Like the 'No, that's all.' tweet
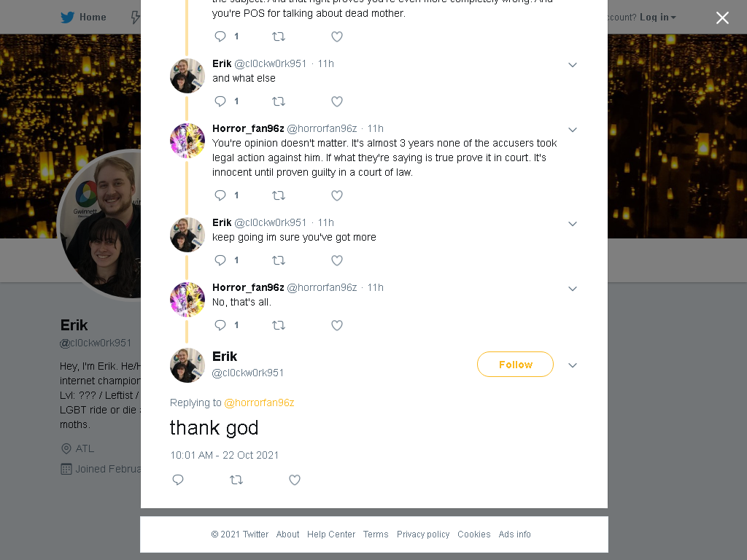This screenshot has width=747, height=560. 337,325
